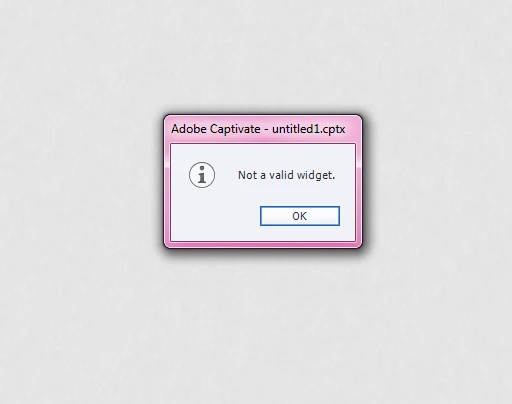Click the empty gray background above the dialog
Viewport: 512px width, 404px height.
pos(256,57)
